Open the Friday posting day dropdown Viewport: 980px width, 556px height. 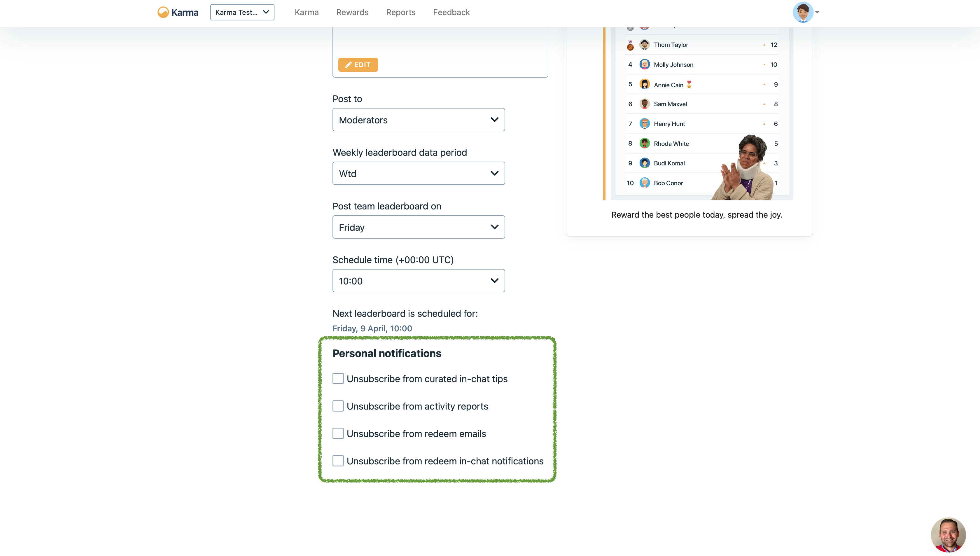[419, 227]
